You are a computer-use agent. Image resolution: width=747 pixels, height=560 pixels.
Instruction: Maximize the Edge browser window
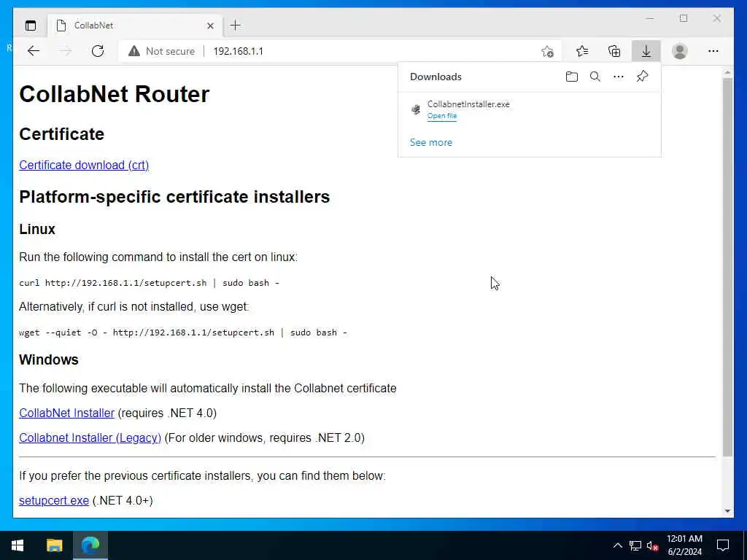(684, 18)
